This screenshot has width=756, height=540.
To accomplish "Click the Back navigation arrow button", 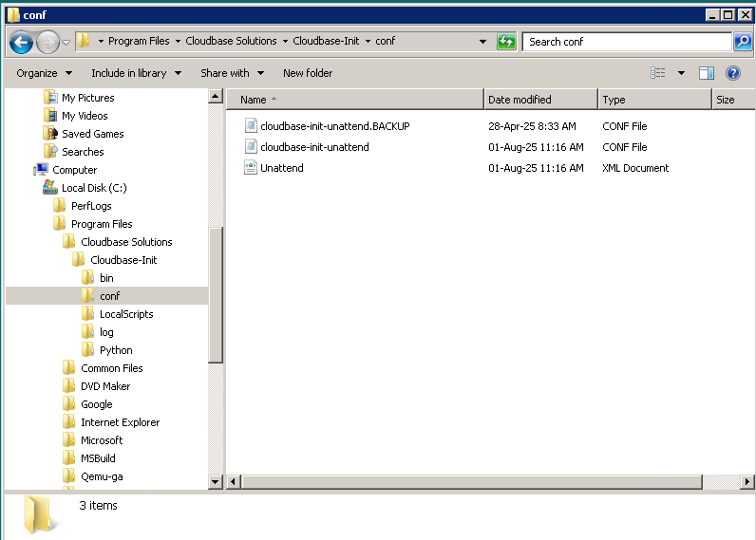I will point(22,42).
